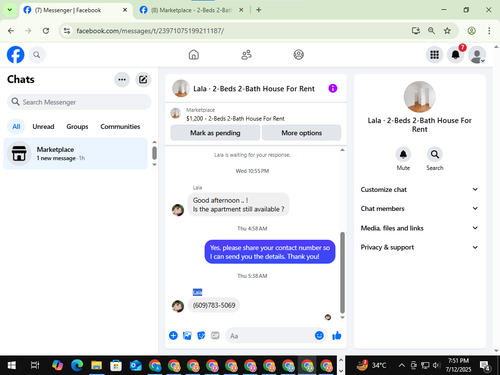Screen dimensions: 500x375
Task: Open the tab search dropdown arrow
Action: coord(10,10)
